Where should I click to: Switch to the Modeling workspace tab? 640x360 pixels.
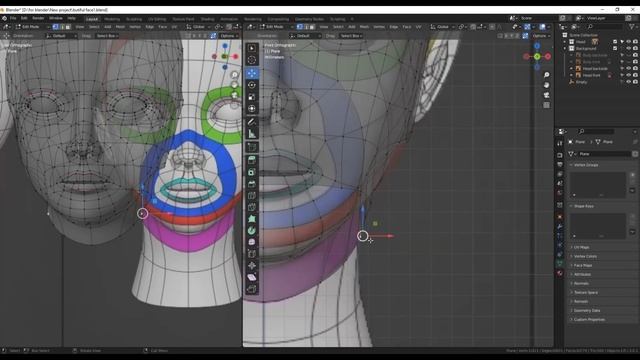(112, 19)
